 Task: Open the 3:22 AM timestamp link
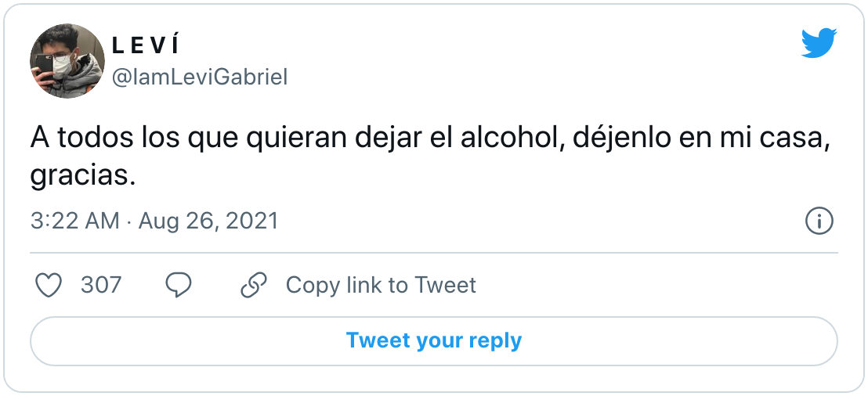point(74,221)
